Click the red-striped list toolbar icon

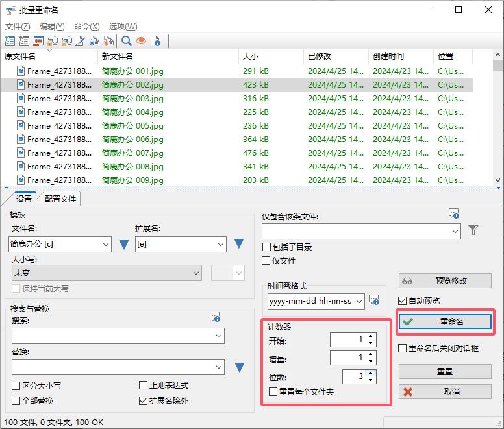pos(38,41)
